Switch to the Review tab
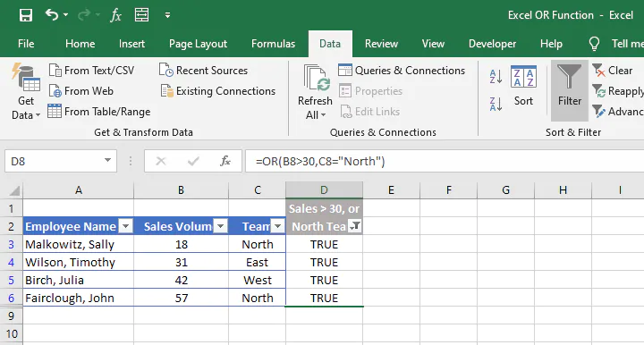 pos(381,44)
